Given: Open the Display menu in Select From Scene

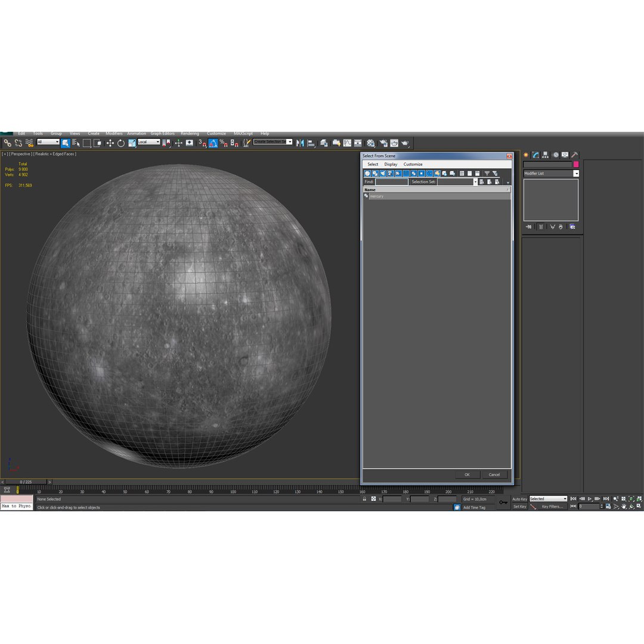Looking at the screenshot, I should click(x=391, y=165).
